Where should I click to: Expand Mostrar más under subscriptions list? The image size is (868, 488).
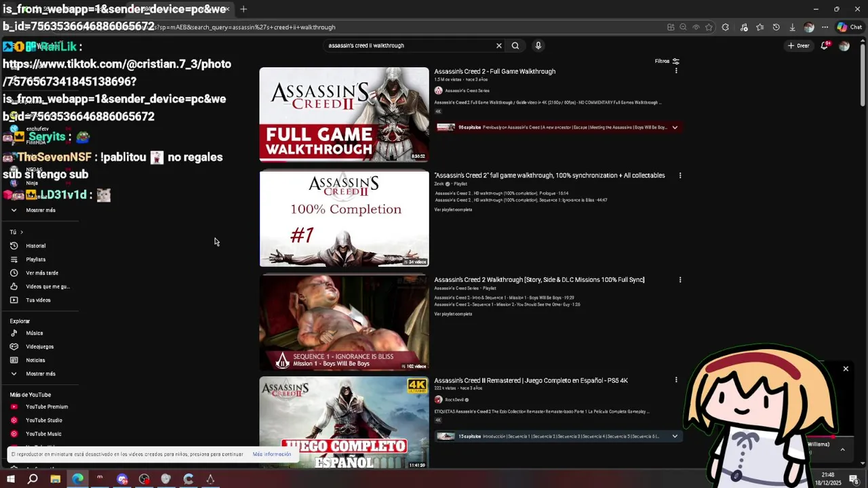point(41,210)
